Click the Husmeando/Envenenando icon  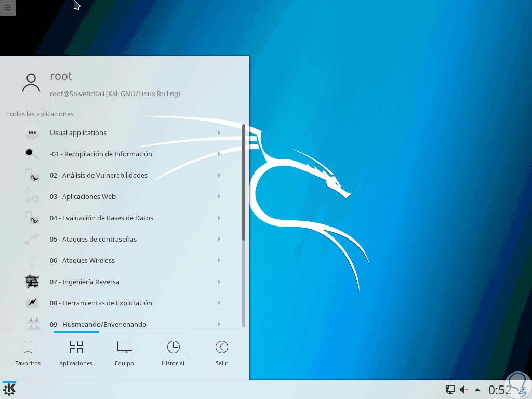pyautogui.click(x=32, y=324)
